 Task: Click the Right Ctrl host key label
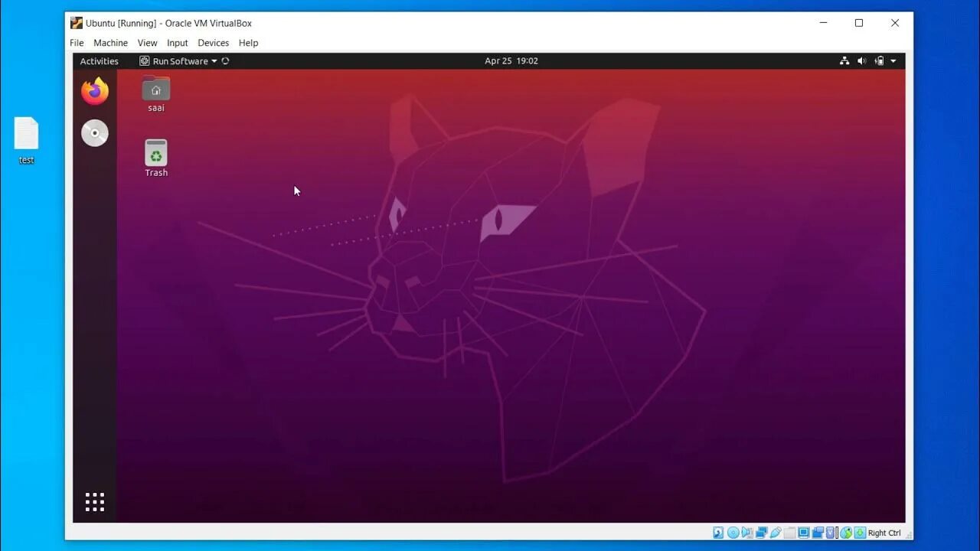pyautogui.click(x=884, y=533)
